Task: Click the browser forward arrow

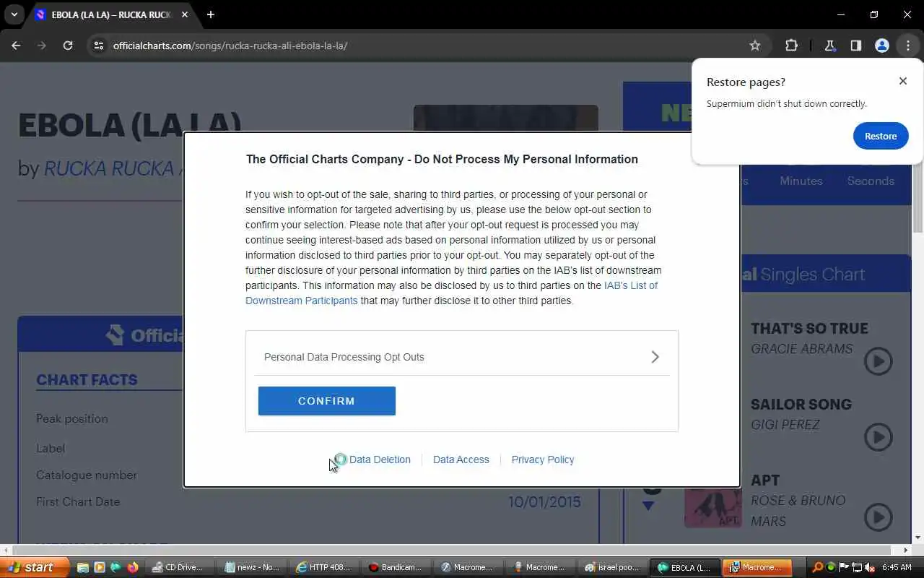Action: click(42, 46)
